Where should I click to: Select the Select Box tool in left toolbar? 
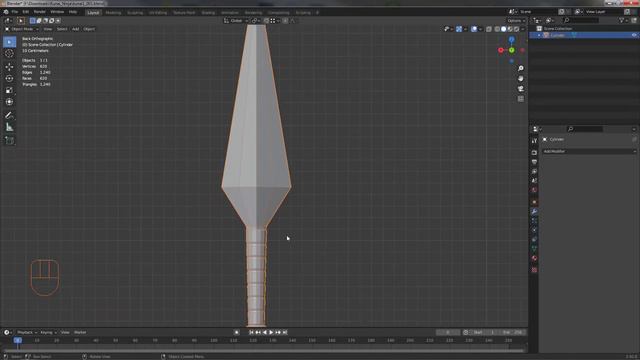[x=9, y=42]
